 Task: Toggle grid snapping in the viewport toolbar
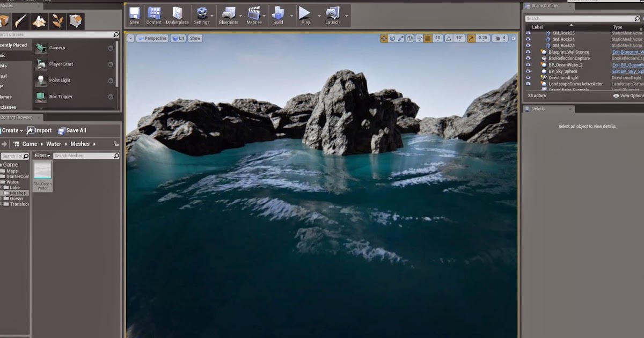click(427, 38)
